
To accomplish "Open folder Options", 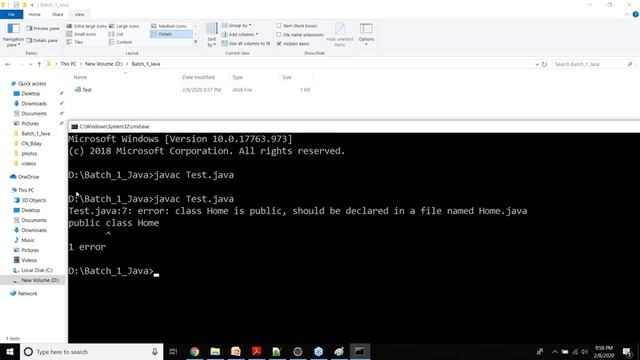I will [x=366, y=34].
